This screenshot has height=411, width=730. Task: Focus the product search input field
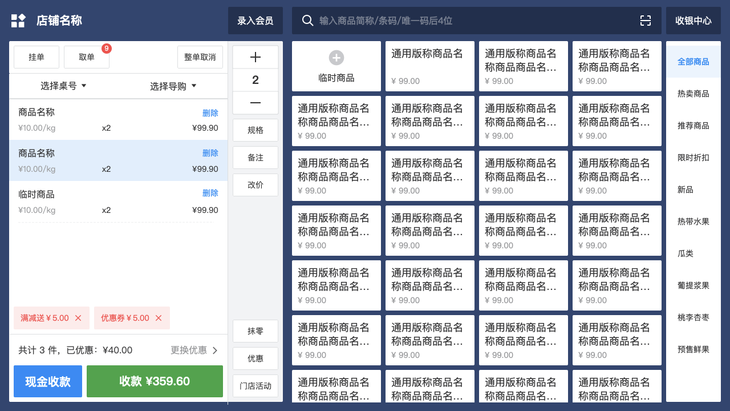pos(475,20)
